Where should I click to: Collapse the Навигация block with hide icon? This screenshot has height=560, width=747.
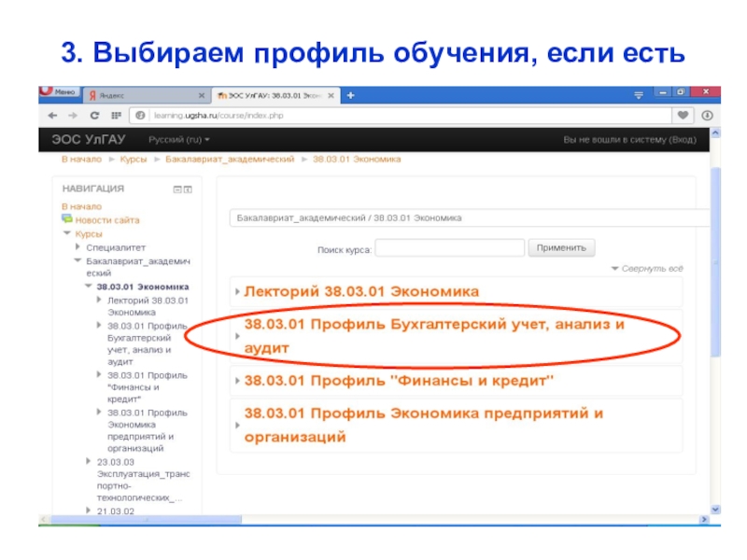(176, 189)
